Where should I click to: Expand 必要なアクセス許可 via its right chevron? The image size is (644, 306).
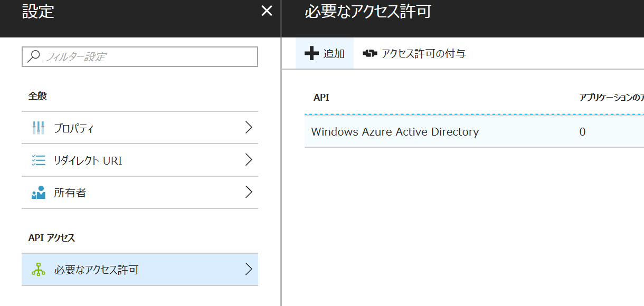pos(248,269)
